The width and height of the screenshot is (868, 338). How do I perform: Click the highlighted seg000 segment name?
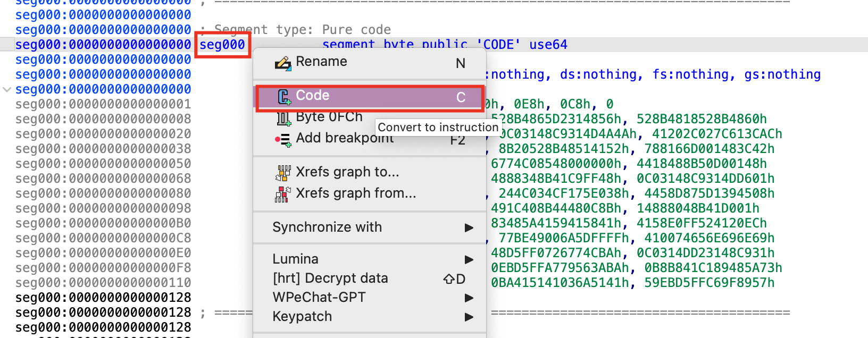[222, 45]
